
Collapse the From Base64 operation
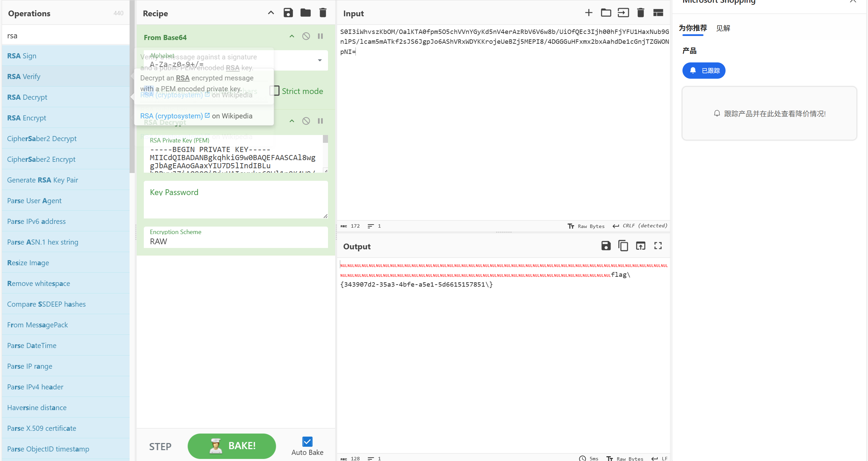pos(292,36)
